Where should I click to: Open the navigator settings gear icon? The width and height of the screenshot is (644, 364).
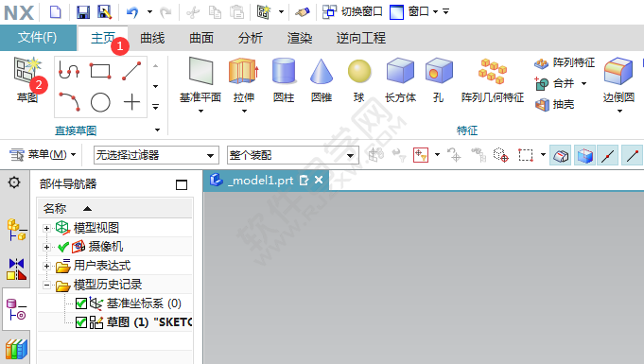14,182
